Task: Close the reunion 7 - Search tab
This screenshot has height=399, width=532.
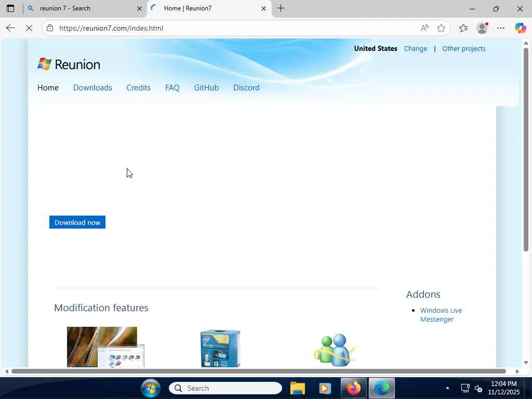Action: [x=139, y=8]
